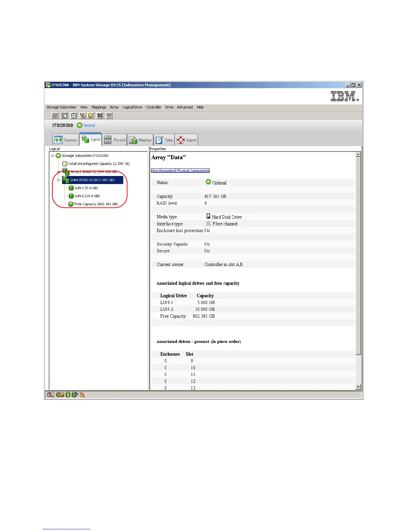Open the event log book icon
The width and height of the screenshot is (411, 532).
pyautogui.click(x=64, y=115)
